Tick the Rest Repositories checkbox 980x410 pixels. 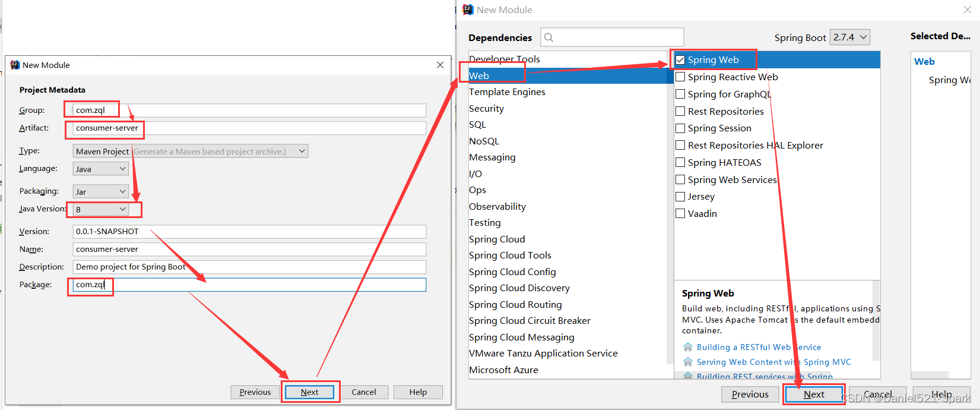coord(680,111)
